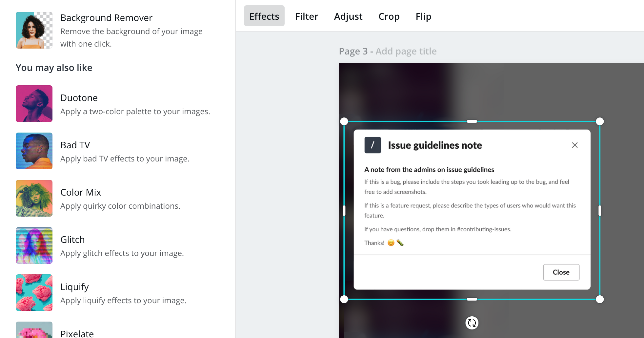The image size is (644, 338).
Task: Click the X icon in the Issue guidelines note
Action: [574, 145]
